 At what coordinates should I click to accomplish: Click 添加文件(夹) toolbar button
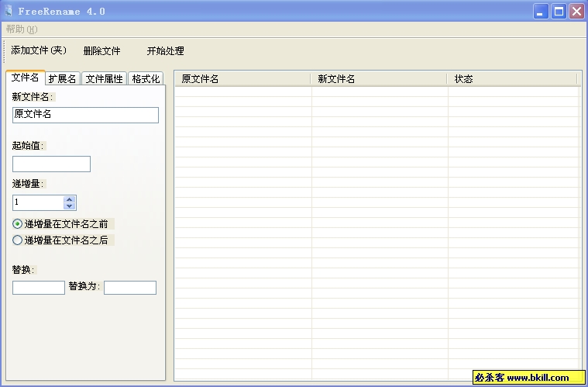pyautogui.click(x=39, y=50)
